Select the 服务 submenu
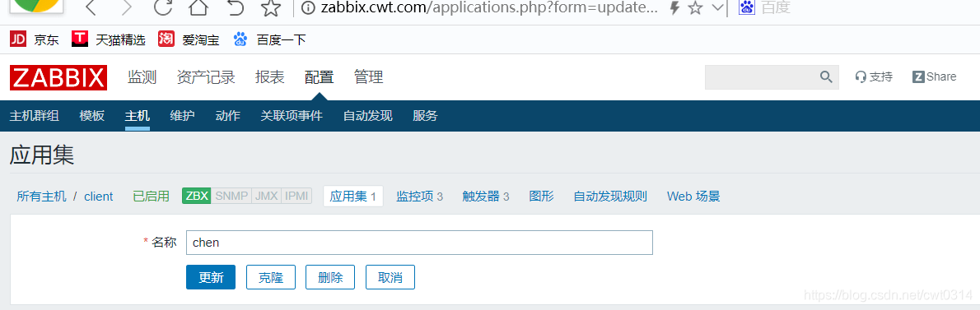Image resolution: width=980 pixels, height=310 pixels. coord(425,115)
